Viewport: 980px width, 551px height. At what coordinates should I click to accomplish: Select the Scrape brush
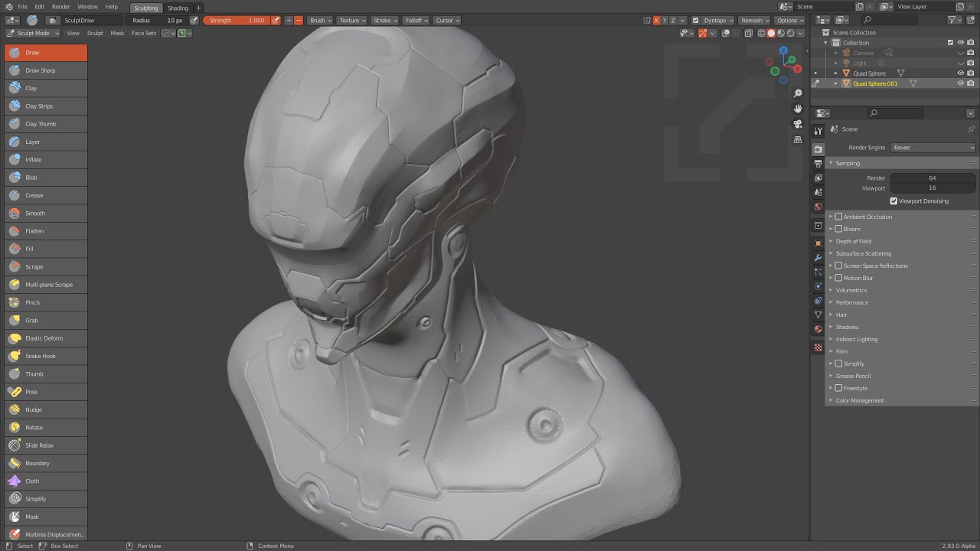(45, 266)
